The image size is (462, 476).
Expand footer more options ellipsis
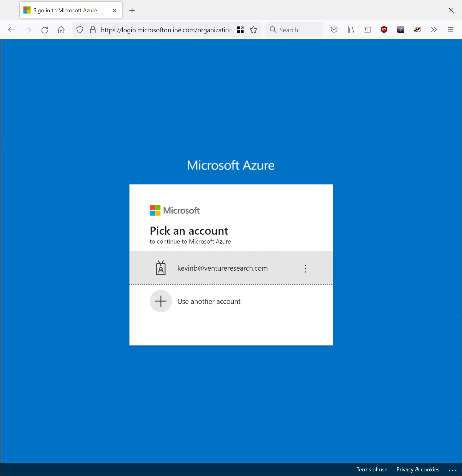point(452,470)
